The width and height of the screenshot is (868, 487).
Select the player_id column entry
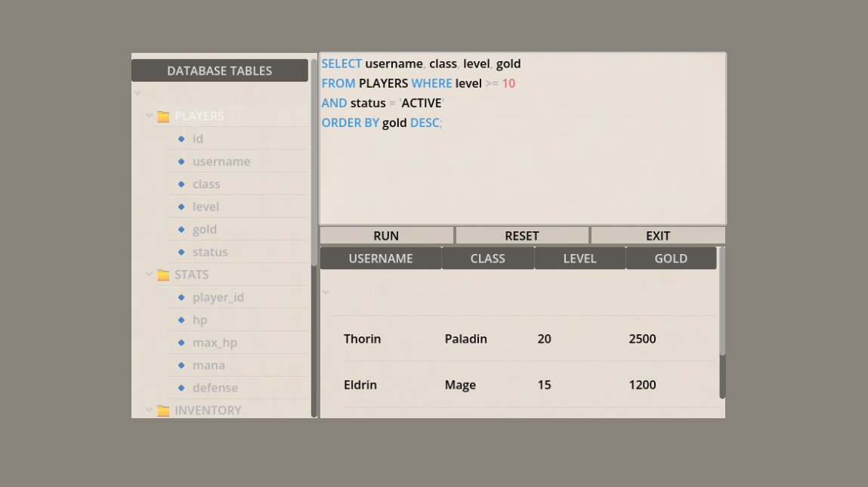pos(218,297)
